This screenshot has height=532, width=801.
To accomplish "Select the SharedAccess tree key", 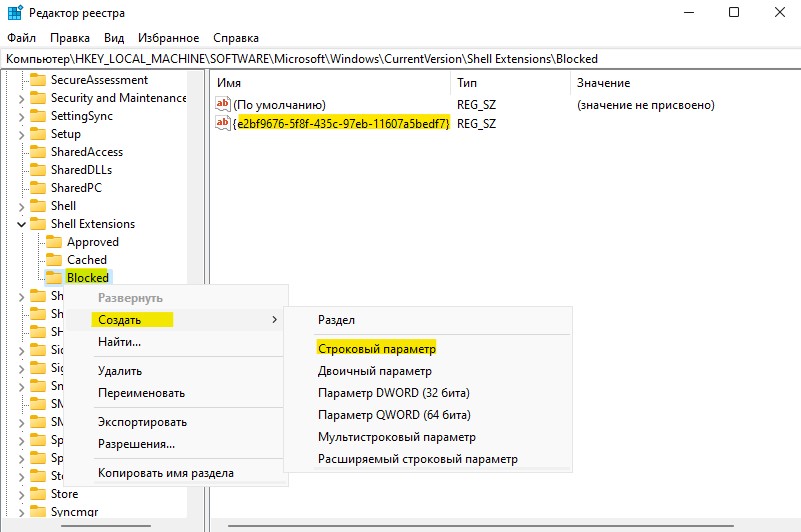I will tap(87, 152).
